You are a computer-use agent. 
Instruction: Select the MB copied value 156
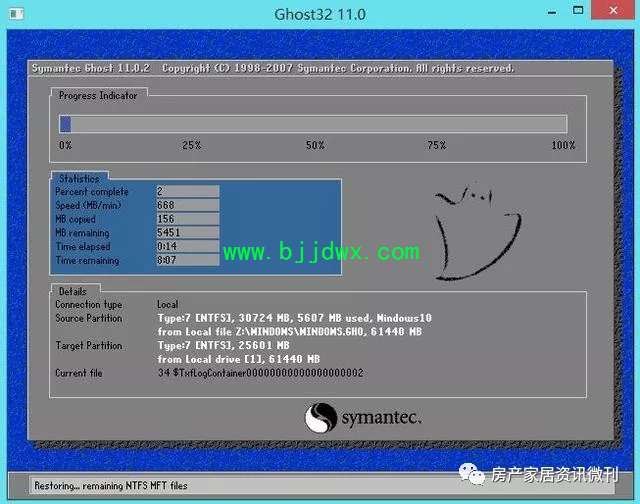pyautogui.click(x=188, y=219)
